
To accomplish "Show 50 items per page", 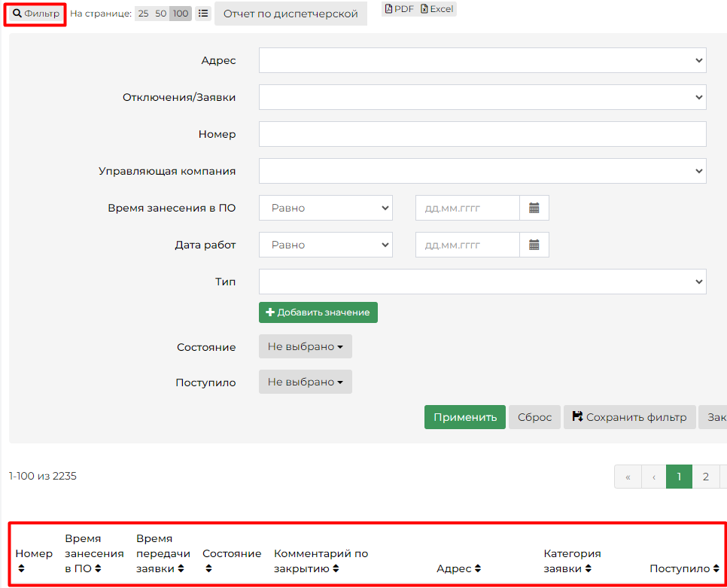I will (160, 14).
